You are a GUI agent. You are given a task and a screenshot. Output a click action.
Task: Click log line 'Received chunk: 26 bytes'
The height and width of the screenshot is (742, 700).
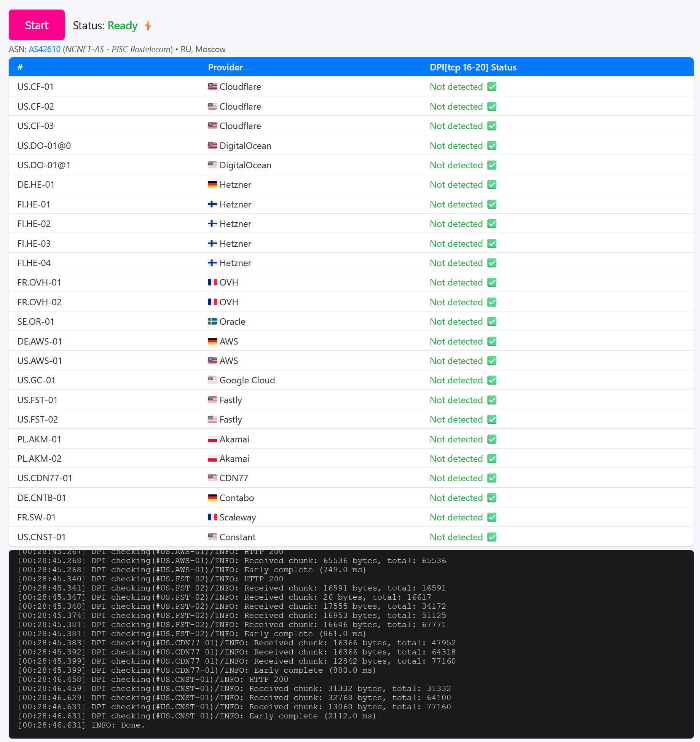click(225, 597)
